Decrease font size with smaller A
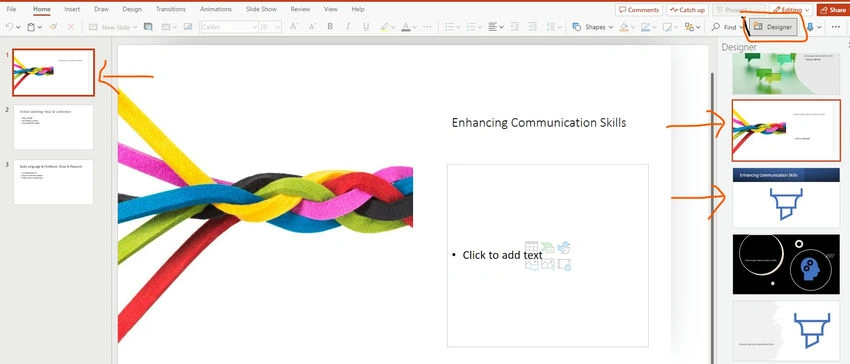Image resolution: width=850 pixels, height=364 pixels. pyautogui.click(x=311, y=27)
